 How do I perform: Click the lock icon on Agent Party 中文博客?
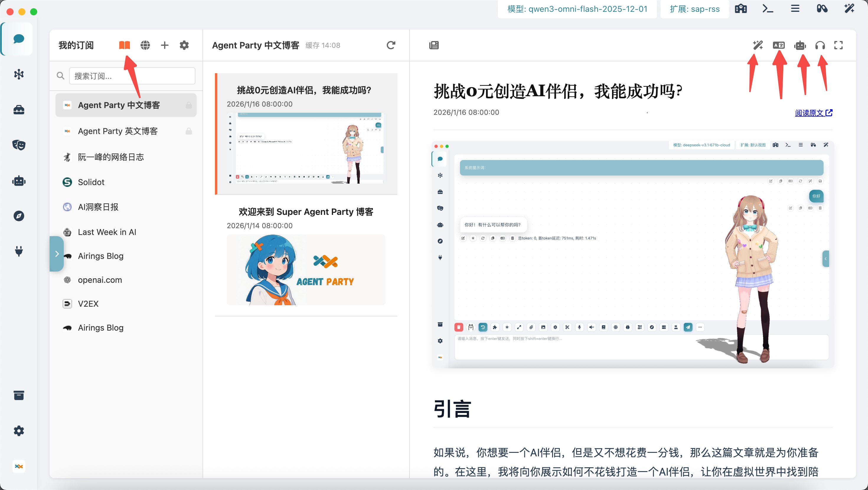coord(189,105)
